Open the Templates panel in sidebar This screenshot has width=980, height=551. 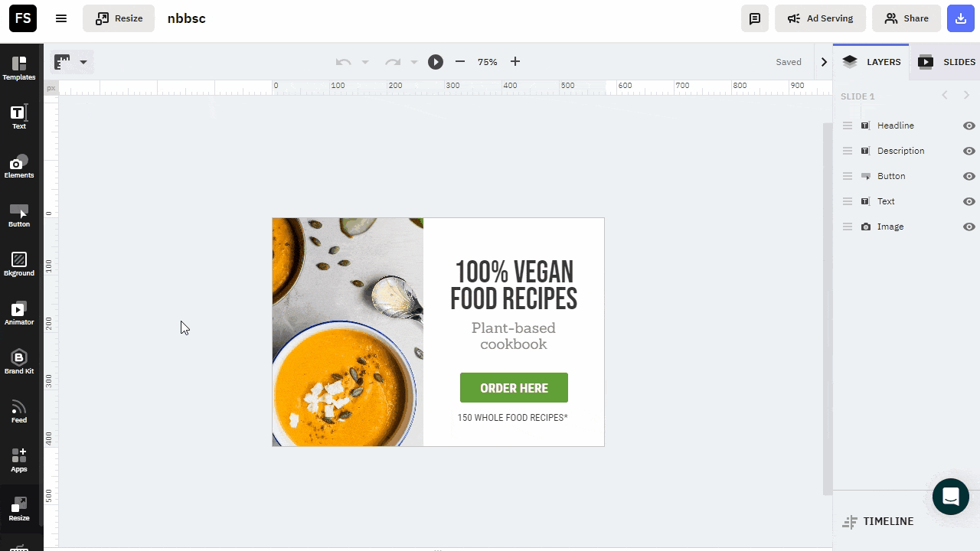tap(19, 68)
